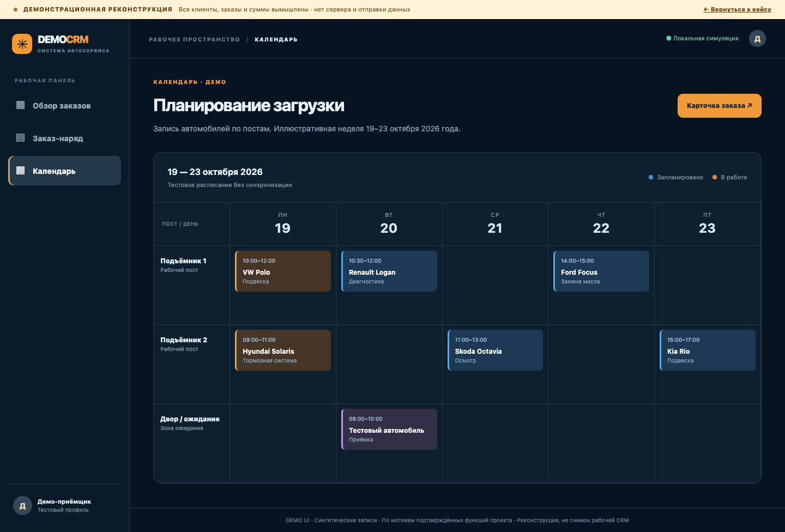
Task: Select Tuesday 20 column header
Action: tap(389, 224)
